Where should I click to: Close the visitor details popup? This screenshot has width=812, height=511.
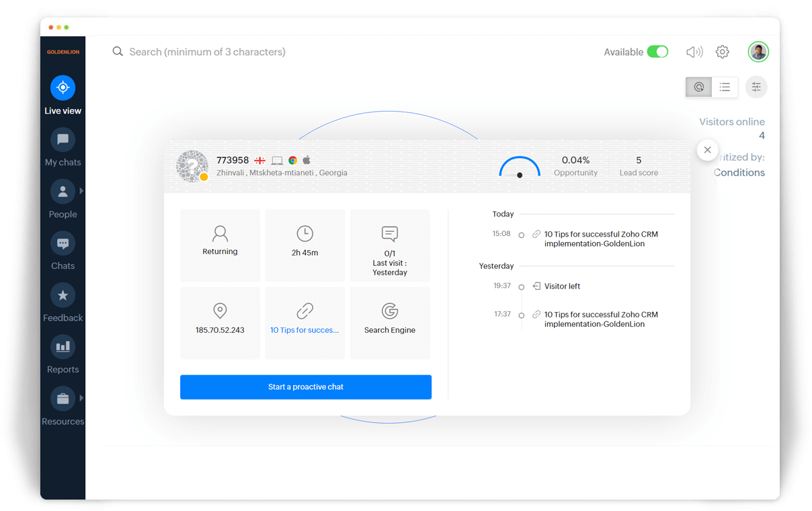click(707, 150)
